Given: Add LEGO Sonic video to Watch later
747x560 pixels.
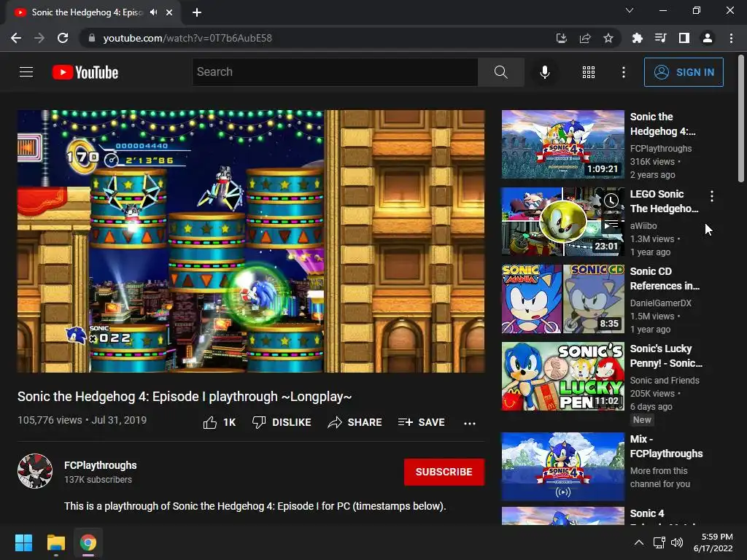Looking at the screenshot, I should (611, 201).
